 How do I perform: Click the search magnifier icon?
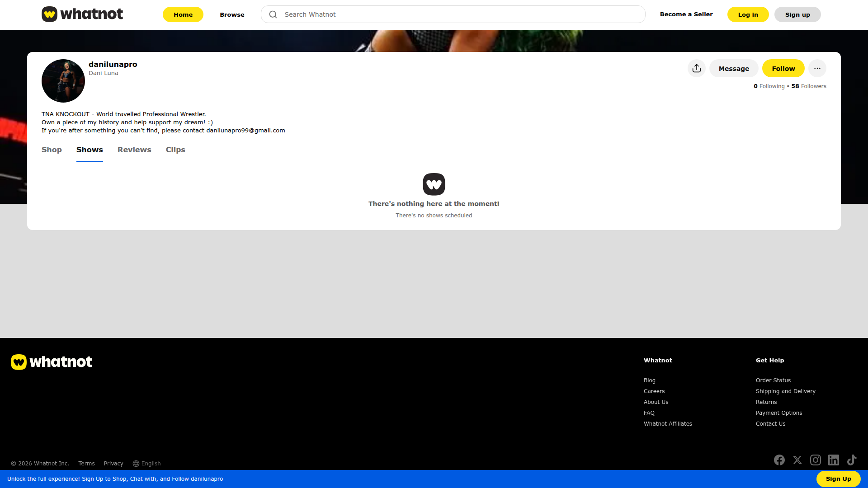[x=273, y=14]
